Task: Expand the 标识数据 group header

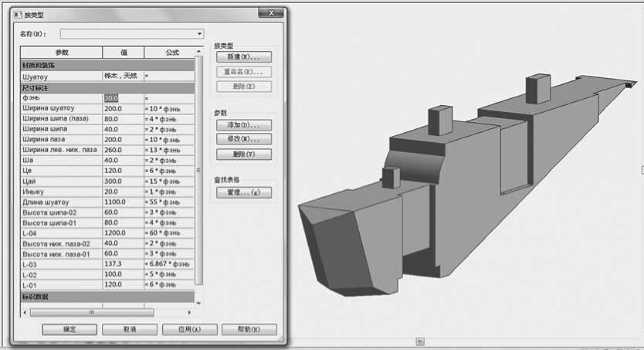Action: pyautogui.click(x=107, y=297)
